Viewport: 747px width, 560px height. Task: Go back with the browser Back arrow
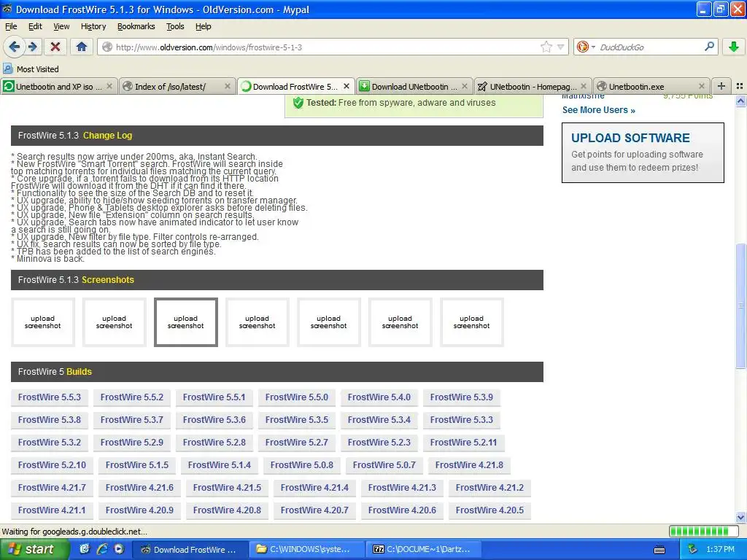point(14,47)
